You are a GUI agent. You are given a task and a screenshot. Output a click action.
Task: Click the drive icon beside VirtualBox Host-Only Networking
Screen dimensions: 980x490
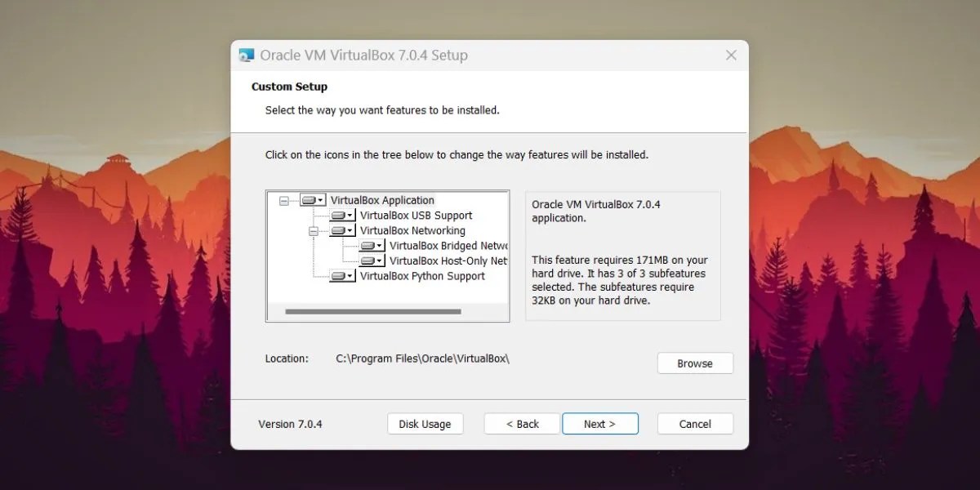coord(367,261)
